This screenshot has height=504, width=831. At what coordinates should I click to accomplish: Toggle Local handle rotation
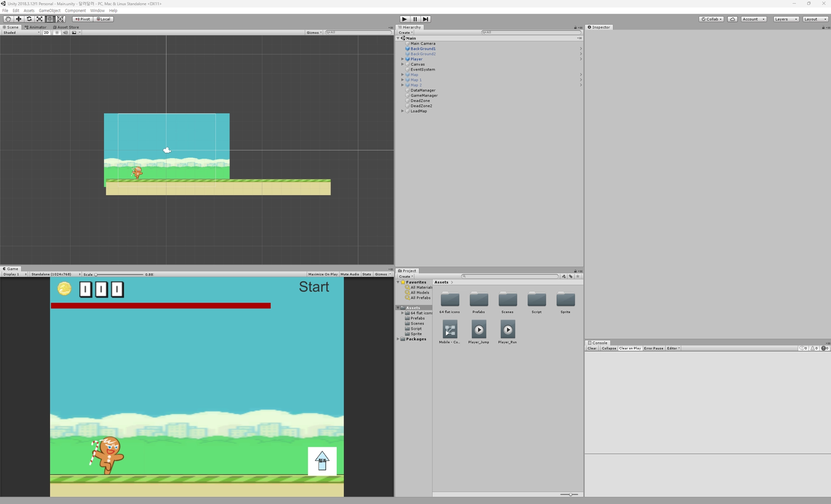point(103,19)
